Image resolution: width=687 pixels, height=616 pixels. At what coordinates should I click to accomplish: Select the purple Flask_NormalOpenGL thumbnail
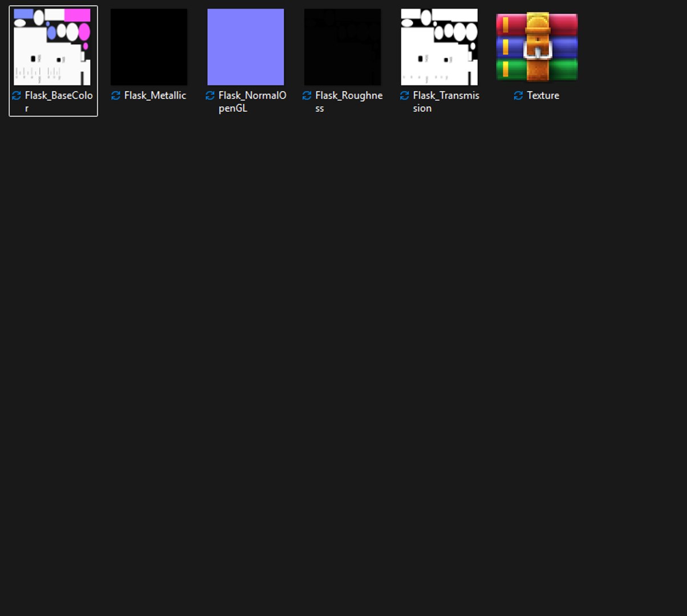(x=246, y=47)
